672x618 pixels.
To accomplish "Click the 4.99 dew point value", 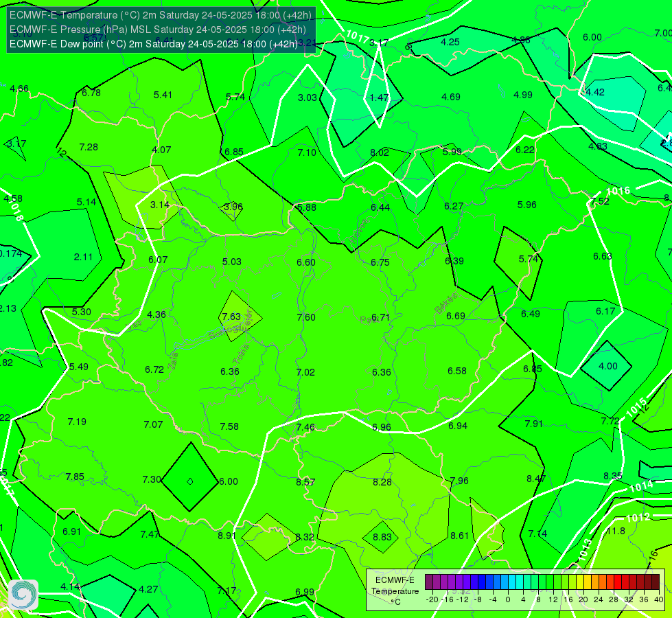I will click(523, 95).
